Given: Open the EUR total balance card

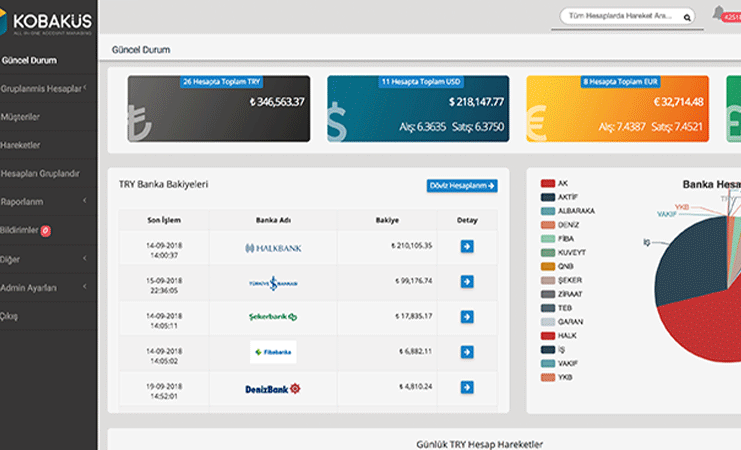Looking at the screenshot, I should click(x=618, y=109).
